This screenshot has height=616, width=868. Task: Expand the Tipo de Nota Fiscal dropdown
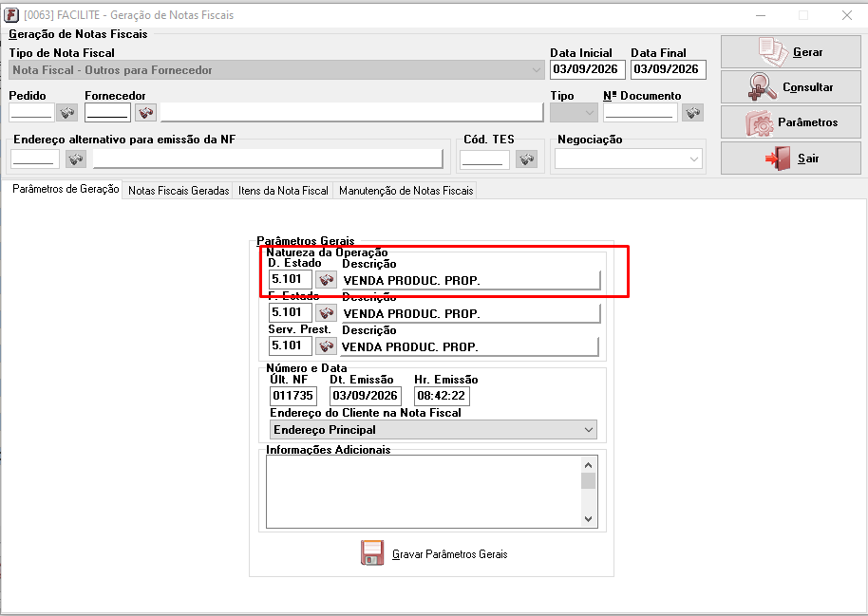pyautogui.click(x=536, y=69)
